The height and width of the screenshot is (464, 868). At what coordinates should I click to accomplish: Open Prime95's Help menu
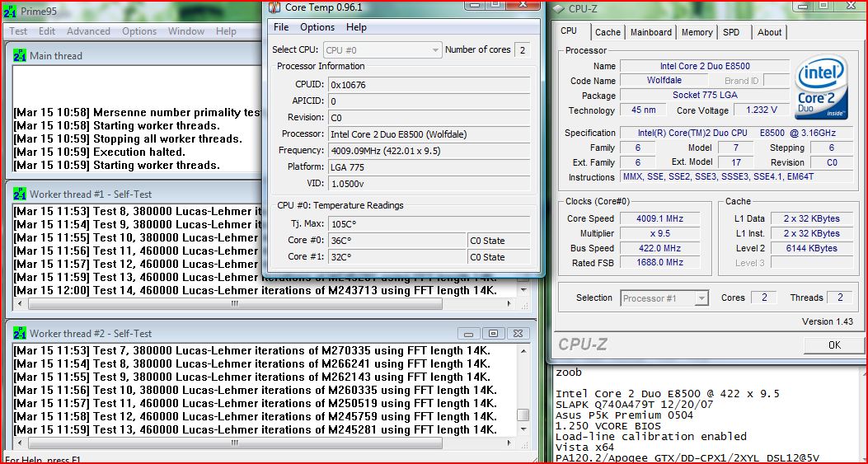(x=226, y=31)
